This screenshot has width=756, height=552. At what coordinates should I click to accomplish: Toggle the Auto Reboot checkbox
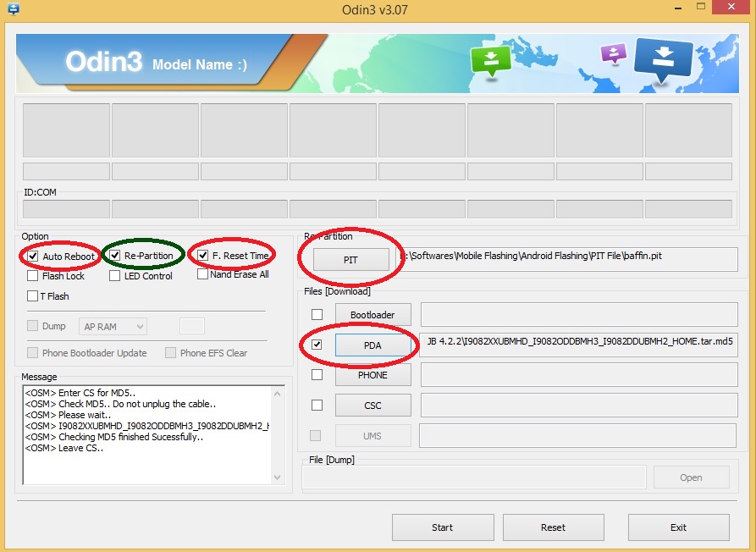pos(33,256)
